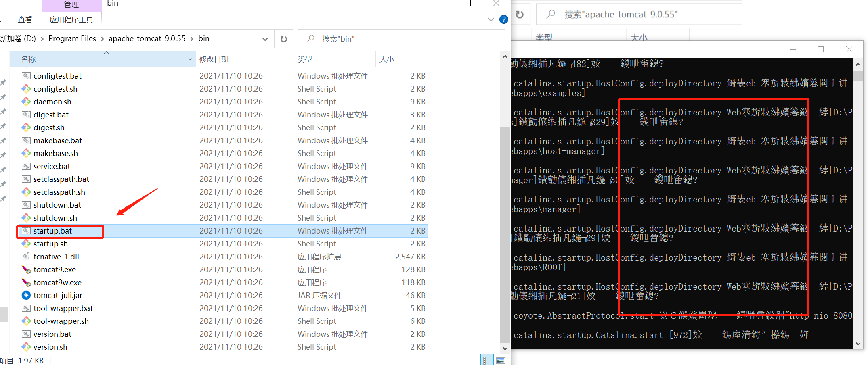Viewport: 868px width, 365px height.
Task: Select the daemon.sh file name
Action: point(52,102)
